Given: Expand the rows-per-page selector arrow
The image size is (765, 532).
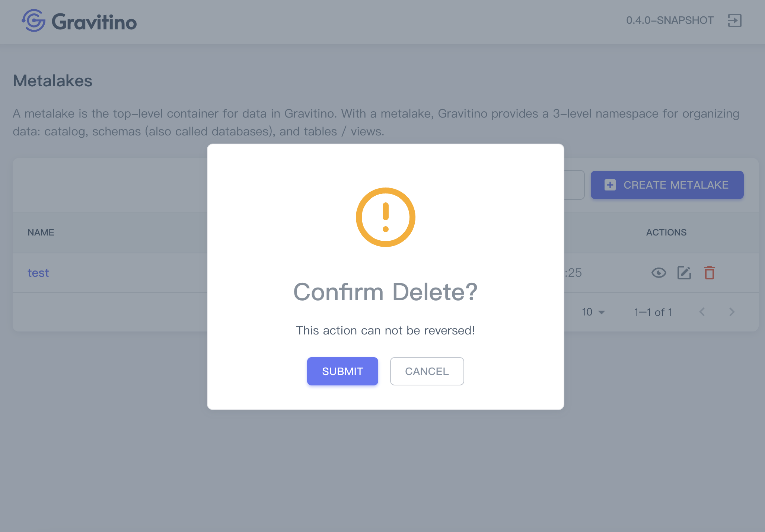Looking at the screenshot, I should click(x=604, y=313).
